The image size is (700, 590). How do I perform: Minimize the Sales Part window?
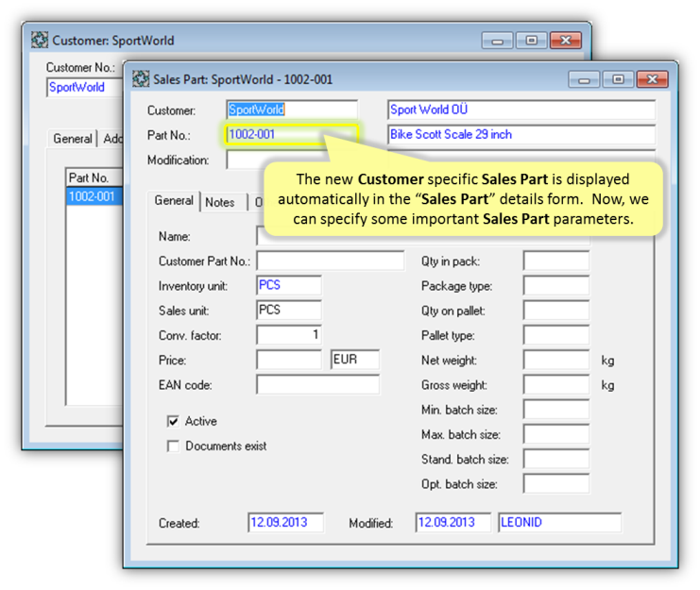point(584,80)
